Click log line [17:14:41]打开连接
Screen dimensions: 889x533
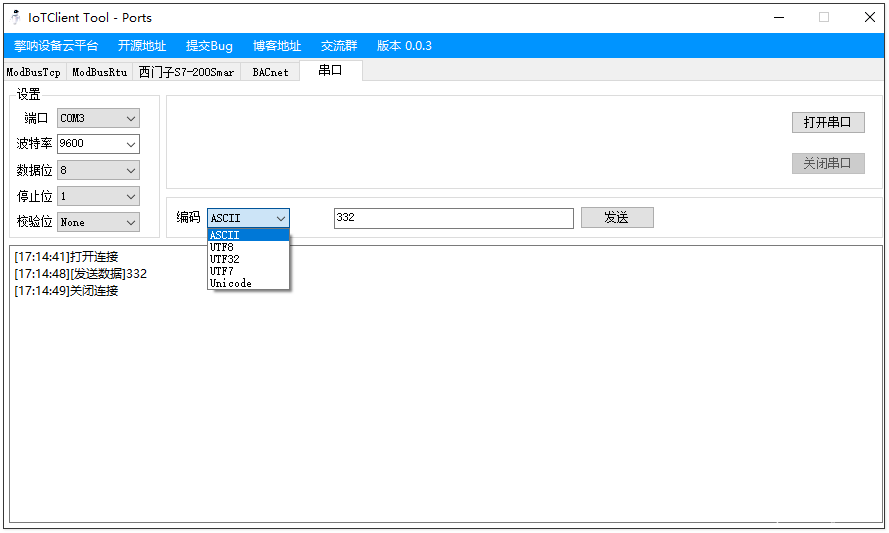point(66,257)
